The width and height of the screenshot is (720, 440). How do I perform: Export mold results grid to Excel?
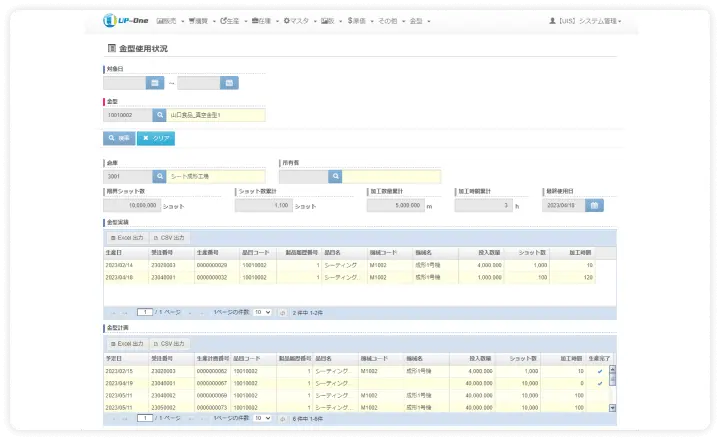[x=126, y=238]
